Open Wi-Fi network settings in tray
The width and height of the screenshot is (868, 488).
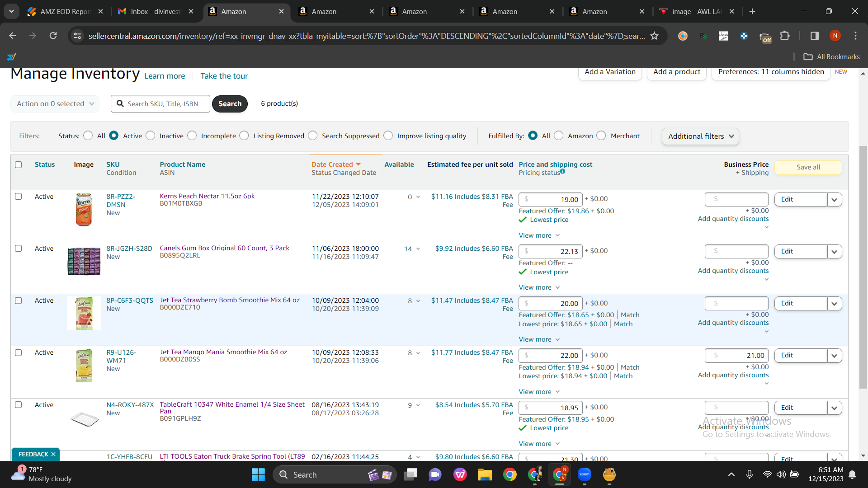pyautogui.click(x=767, y=474)
